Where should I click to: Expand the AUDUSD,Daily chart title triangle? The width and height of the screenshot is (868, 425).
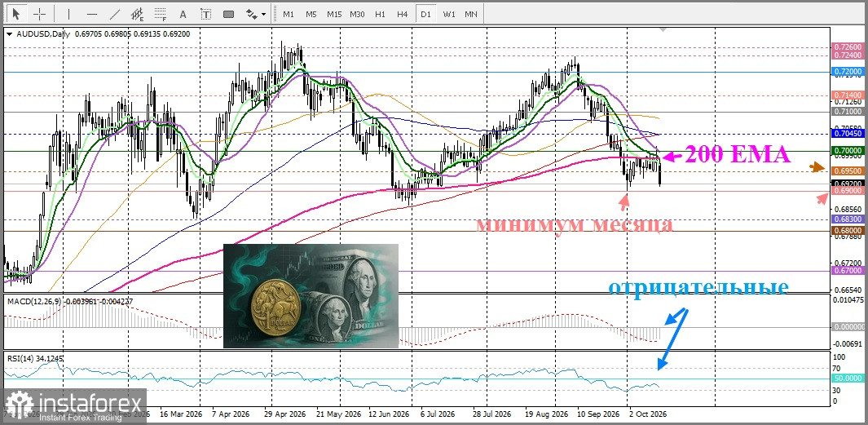click(10, 33)
